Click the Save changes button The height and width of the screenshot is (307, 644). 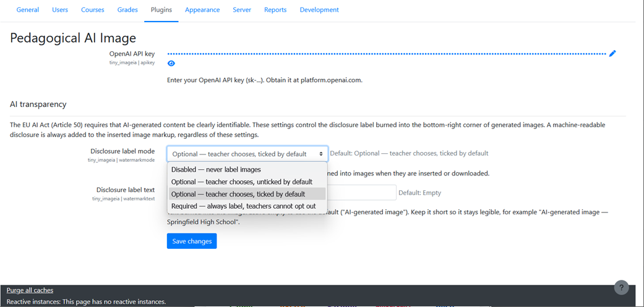pos(192,241)
